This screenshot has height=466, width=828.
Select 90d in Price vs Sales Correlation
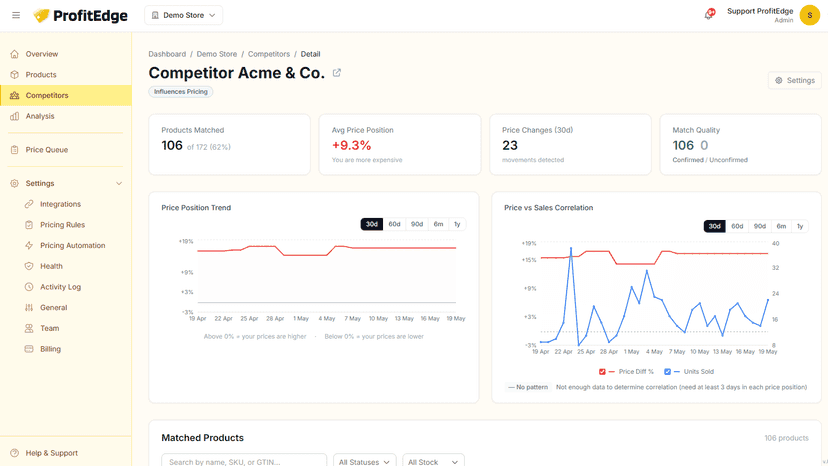[760, 226]
